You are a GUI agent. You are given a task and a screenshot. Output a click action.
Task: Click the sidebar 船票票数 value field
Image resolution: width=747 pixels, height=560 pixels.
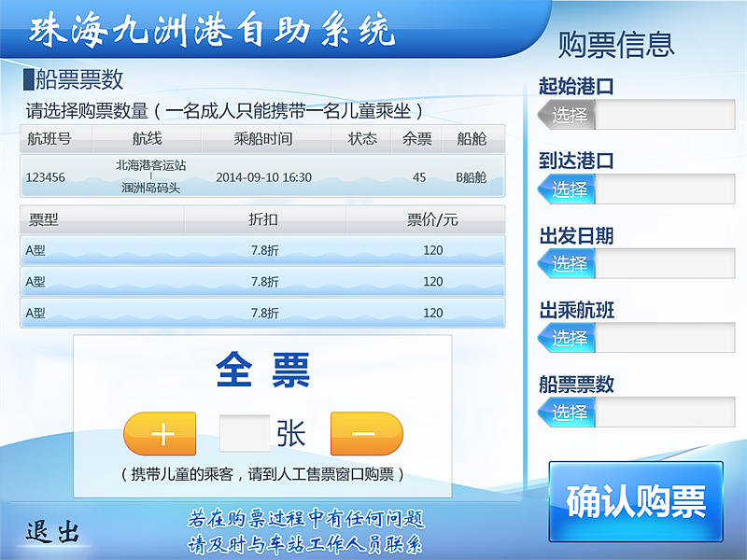point(665,412)
